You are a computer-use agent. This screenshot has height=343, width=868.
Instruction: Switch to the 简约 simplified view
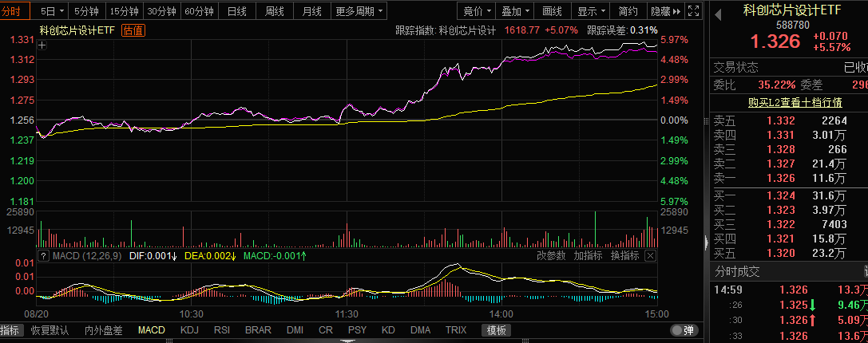click(x=628, y=11)
